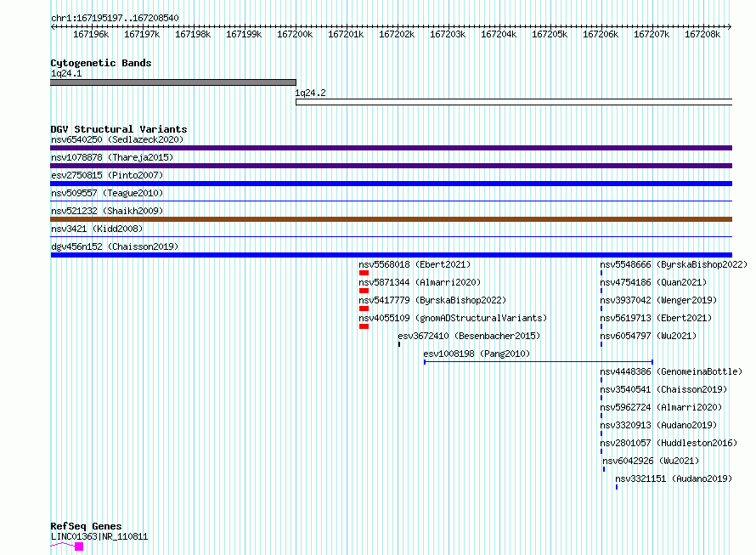Select the 1q24.2 band label
756x555 pixels.
point(311,93)
